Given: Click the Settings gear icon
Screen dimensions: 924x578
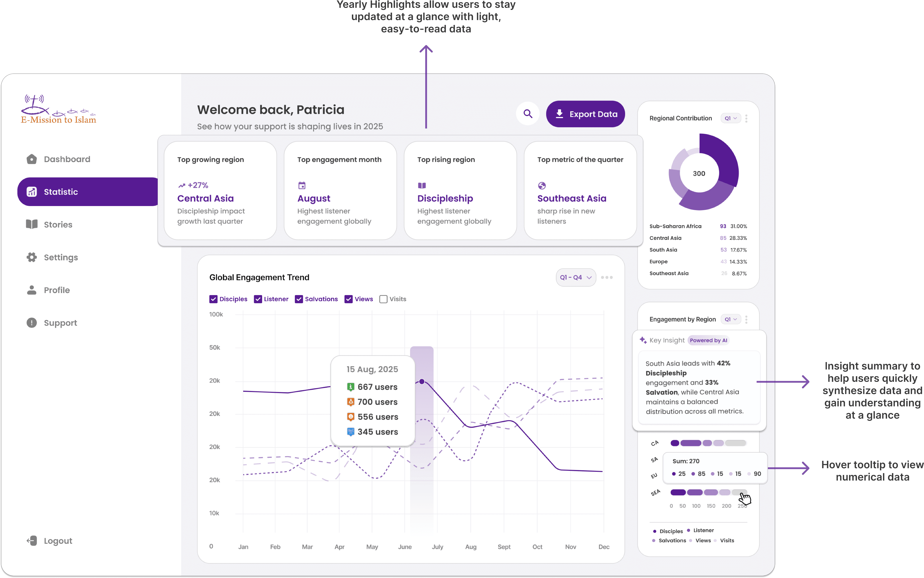Looking at the screenshot, I should [x=32, y=257].
